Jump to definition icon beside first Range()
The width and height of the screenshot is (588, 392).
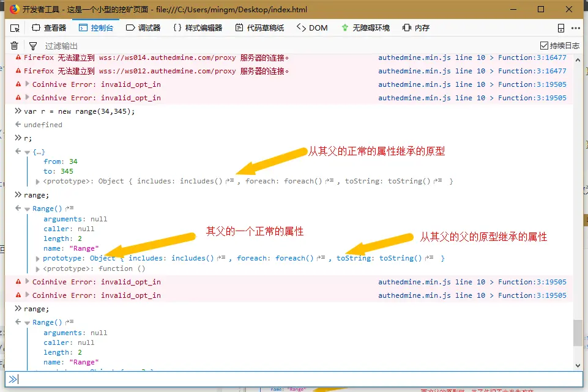(x=69, y=208)
